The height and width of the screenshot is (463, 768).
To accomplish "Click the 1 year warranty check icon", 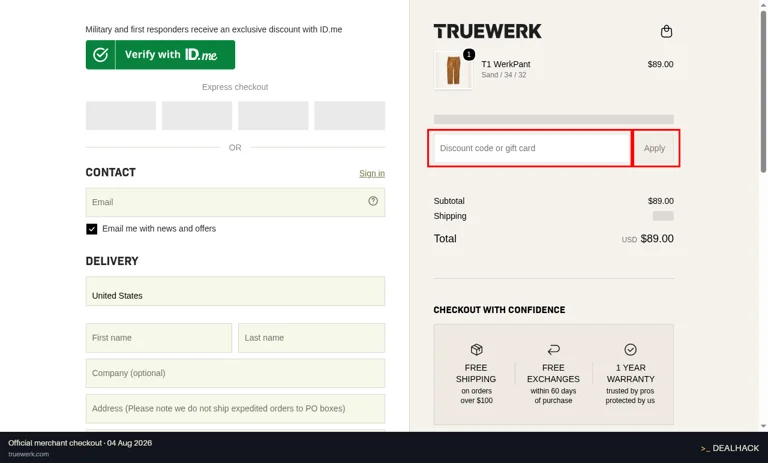I will pos(630,349).
